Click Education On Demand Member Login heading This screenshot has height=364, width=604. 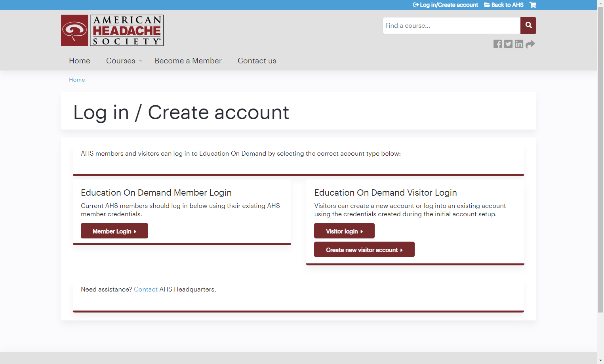click(156, 192)
